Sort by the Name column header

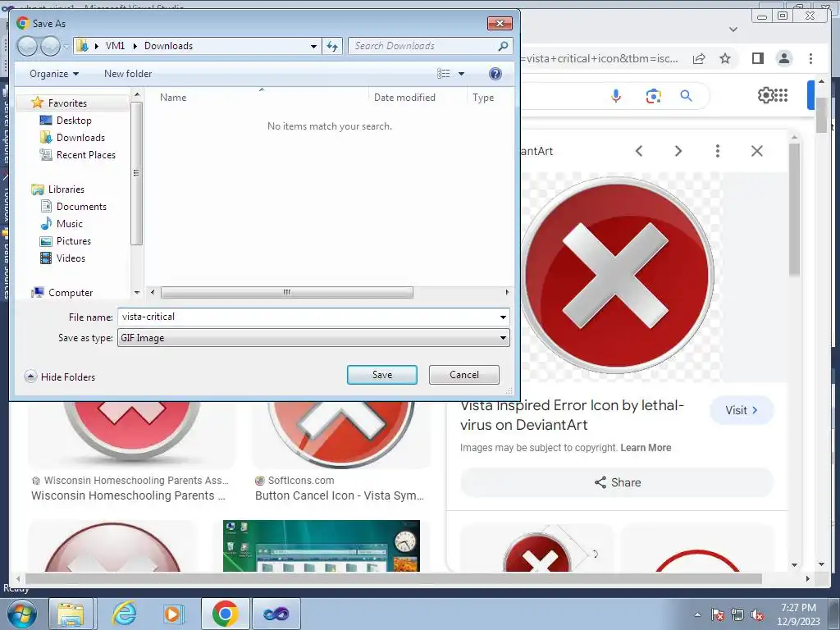click(x=172, y=98)
